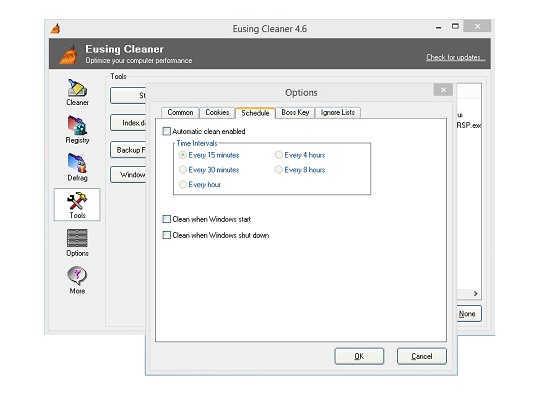The height and width of the screenshot is (412, 550).
Task: Select Every 4 hours interval
Action: pos(279,155)
